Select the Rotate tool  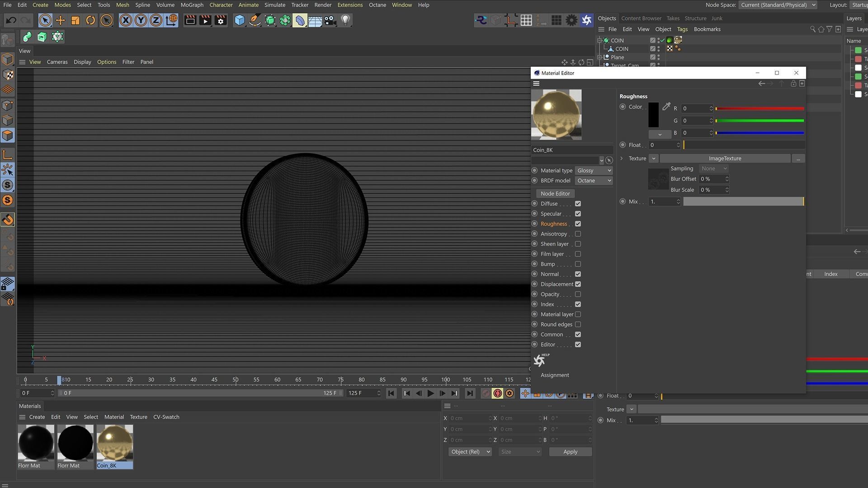pos(90,20)
